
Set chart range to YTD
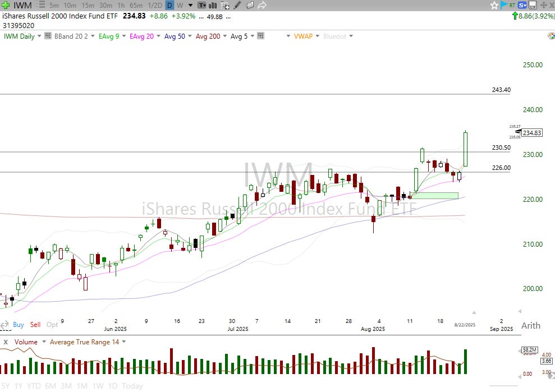[34, 386]
